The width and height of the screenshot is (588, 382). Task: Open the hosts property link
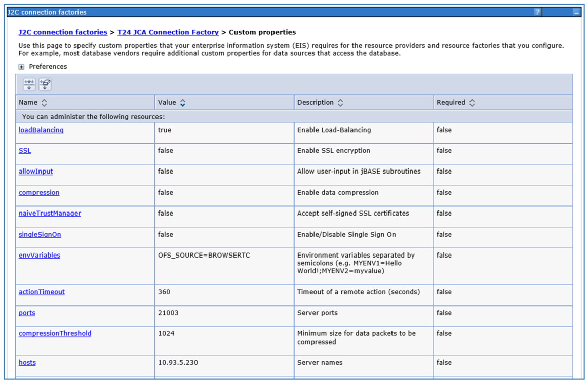click(27, 363)
